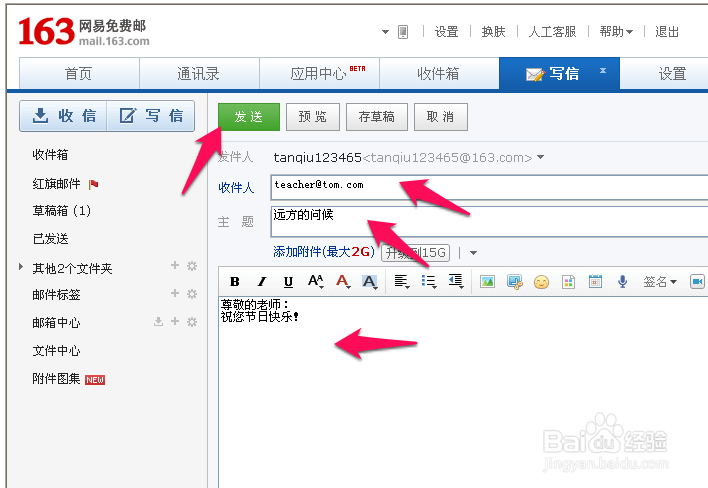Open the 帮助 help dropdown
This screenshot has height=488, width=708.
tap(616, 32)
